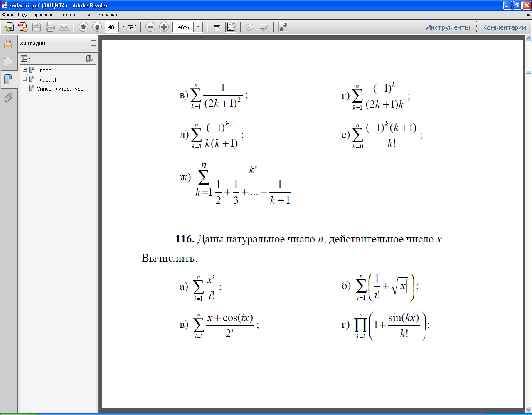Go to the previous page arrow
The width and height of the screenshot is (532, 415).
tap(83, 27)
